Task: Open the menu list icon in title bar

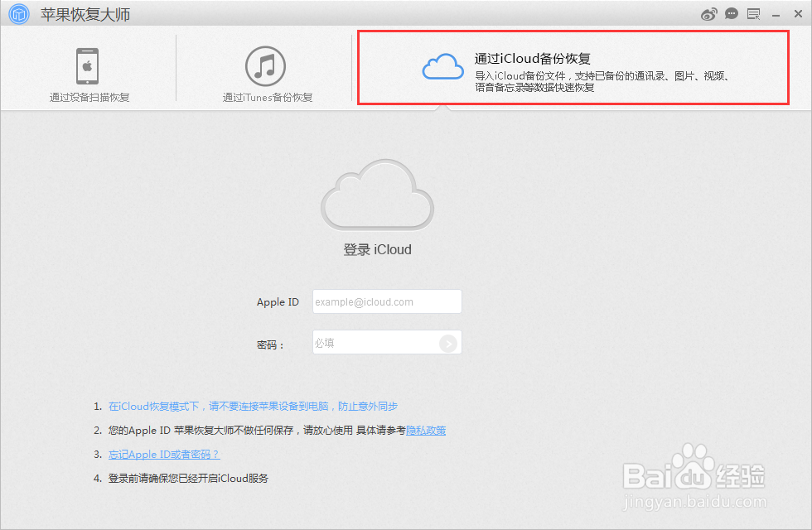Action: tap(753, 14)
